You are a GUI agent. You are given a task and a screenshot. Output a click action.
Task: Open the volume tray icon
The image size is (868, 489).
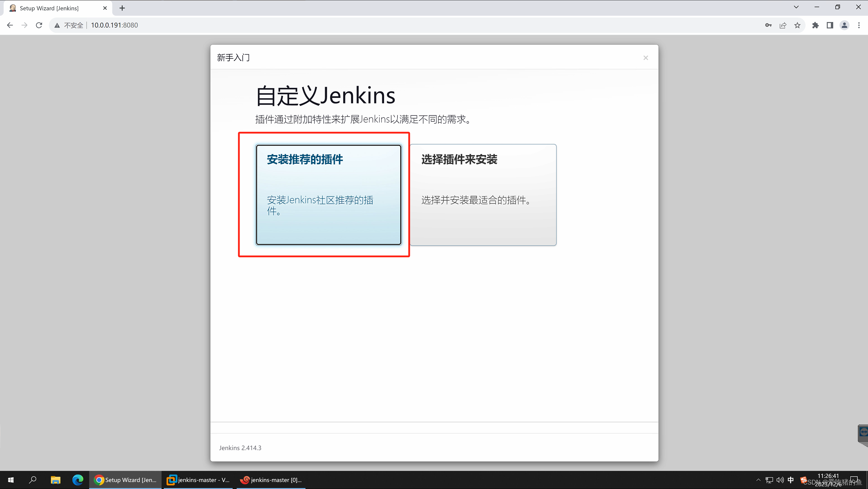(780, 480)
